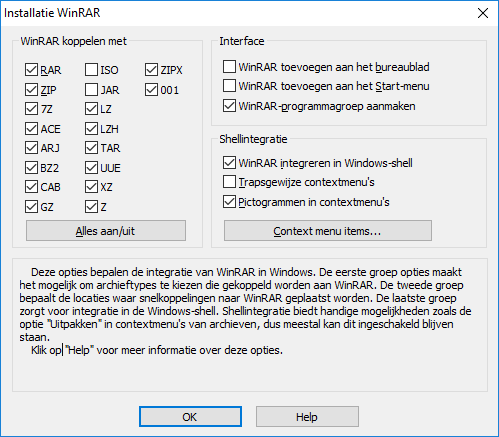Enable WinRAR toevoegen aan het bureaublad
This screenshot has width=499, height=437.
pos(229,67)
